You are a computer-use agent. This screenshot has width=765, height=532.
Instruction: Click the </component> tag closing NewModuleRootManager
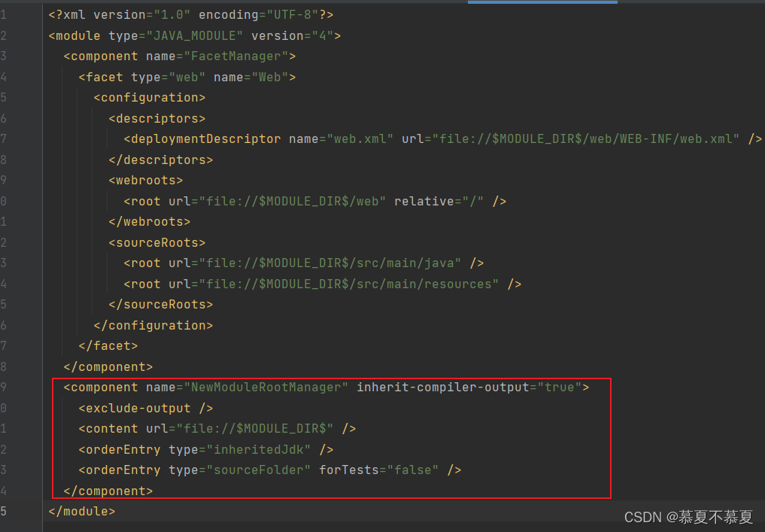[108, 491]
